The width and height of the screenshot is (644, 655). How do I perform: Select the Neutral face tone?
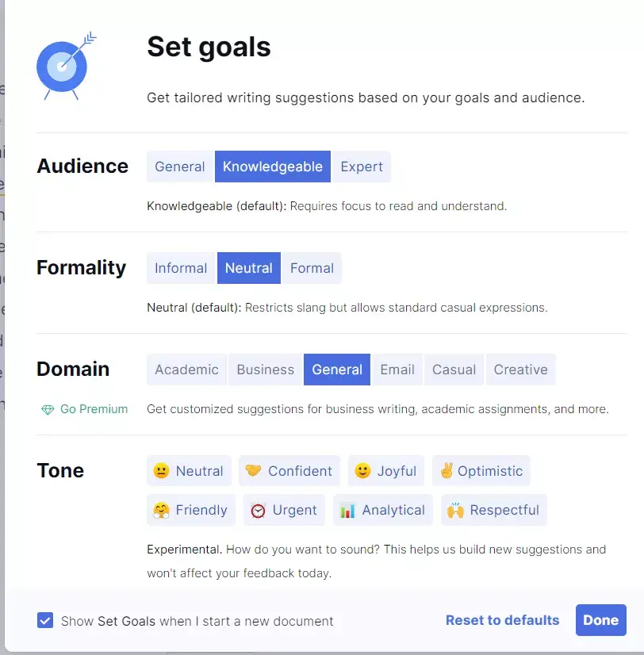(x=189, y=471)
